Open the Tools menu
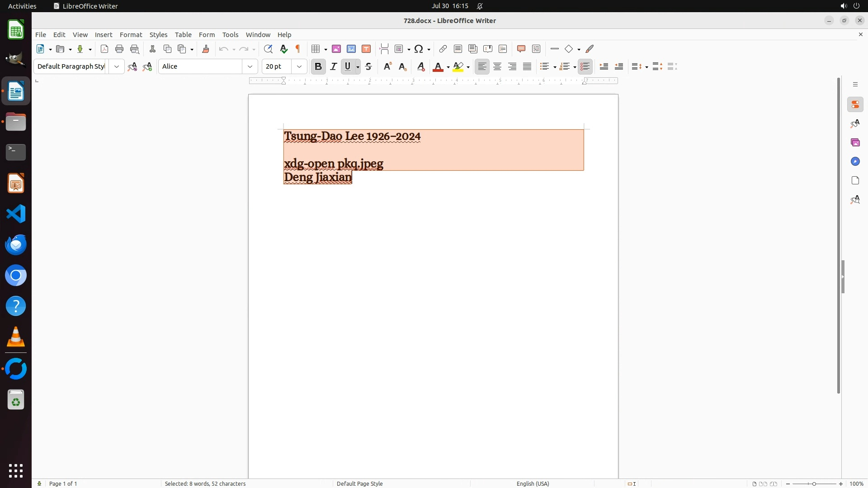 click(x=230, y=35)
